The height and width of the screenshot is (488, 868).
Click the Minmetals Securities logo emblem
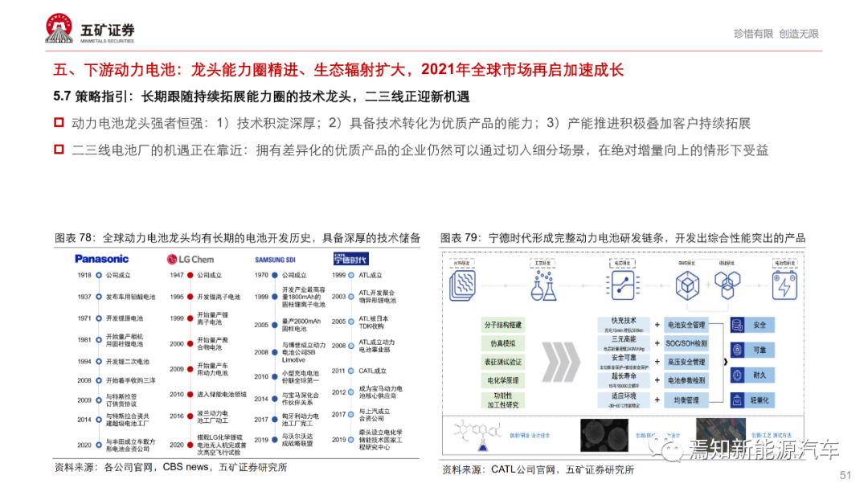(x=59, y=28)
